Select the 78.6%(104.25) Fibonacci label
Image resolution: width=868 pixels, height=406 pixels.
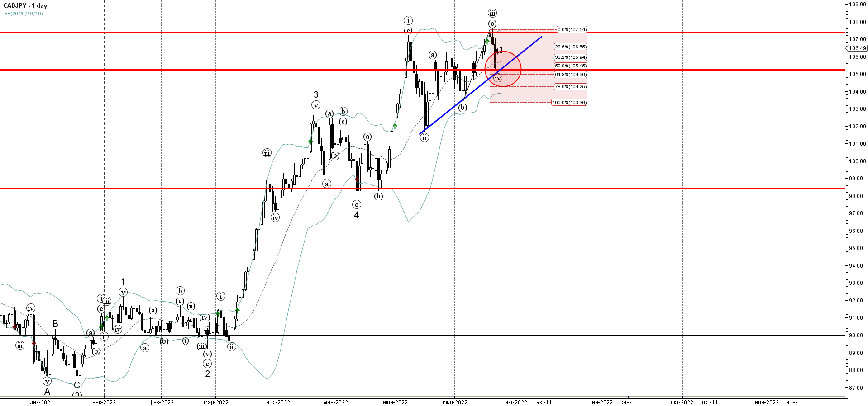click(x=571, y=86)
